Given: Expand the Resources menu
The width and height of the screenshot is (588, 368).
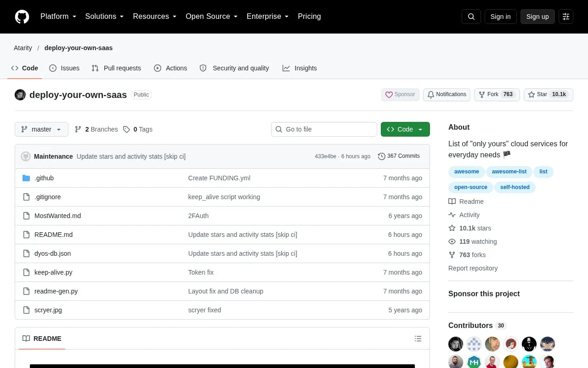Looking at the screenshot, I should pyautogui.click(x=155, y=17).
